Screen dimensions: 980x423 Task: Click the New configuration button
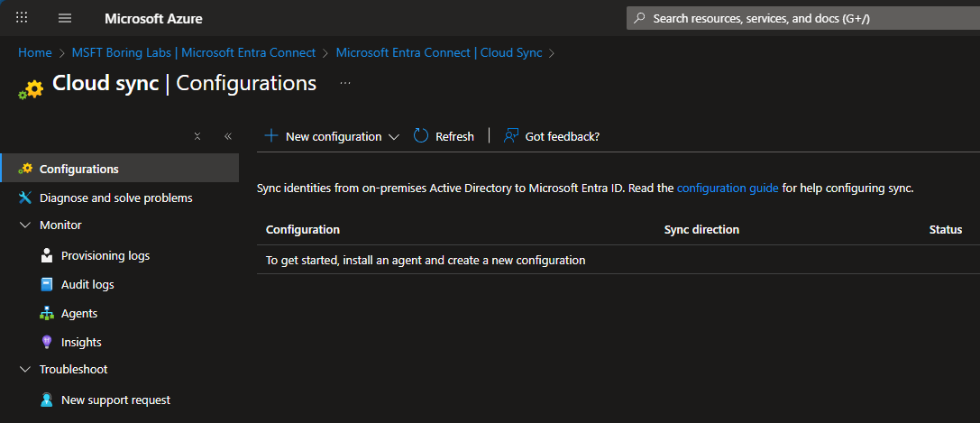pos(332,136)
